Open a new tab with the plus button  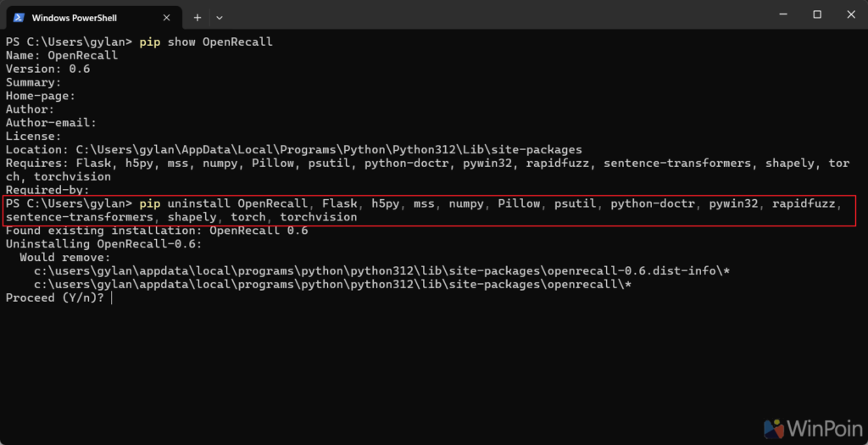pyautogui.click(x=197, y=17)
